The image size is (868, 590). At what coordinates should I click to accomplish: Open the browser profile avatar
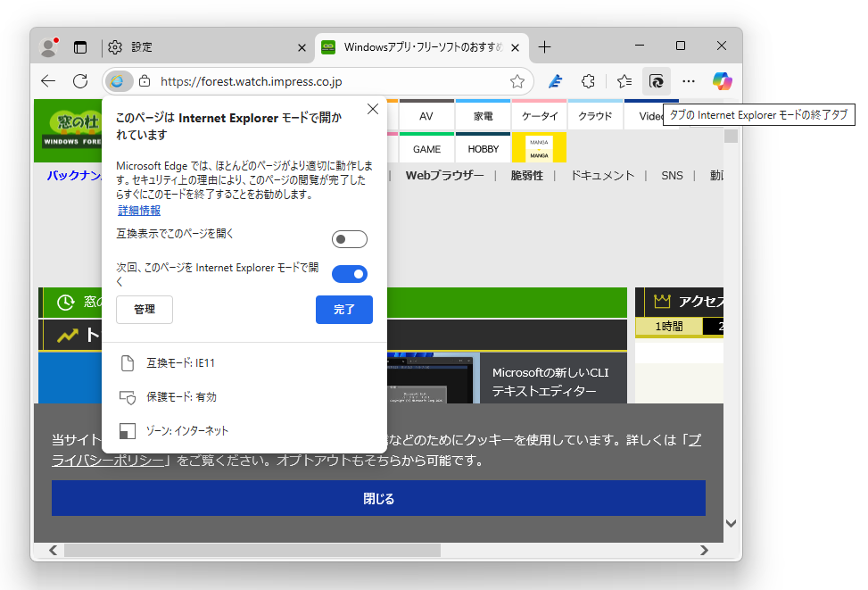(46, 46)
